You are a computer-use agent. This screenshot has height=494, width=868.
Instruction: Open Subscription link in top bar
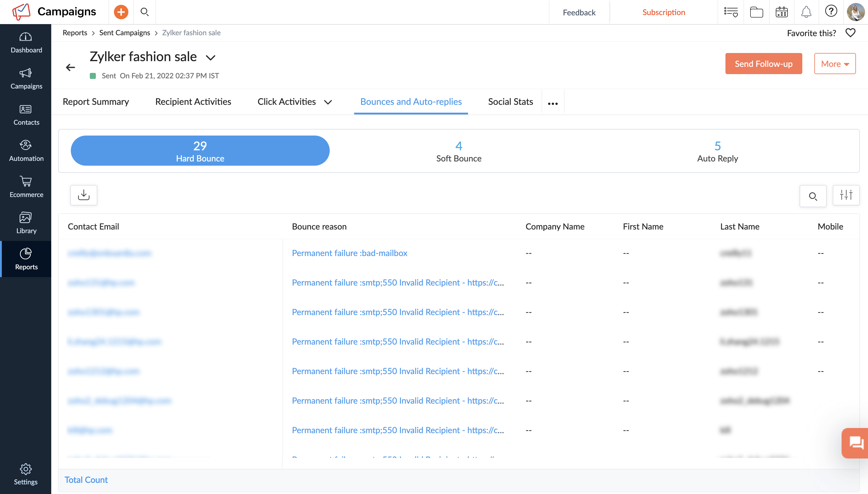click(663, 12)
